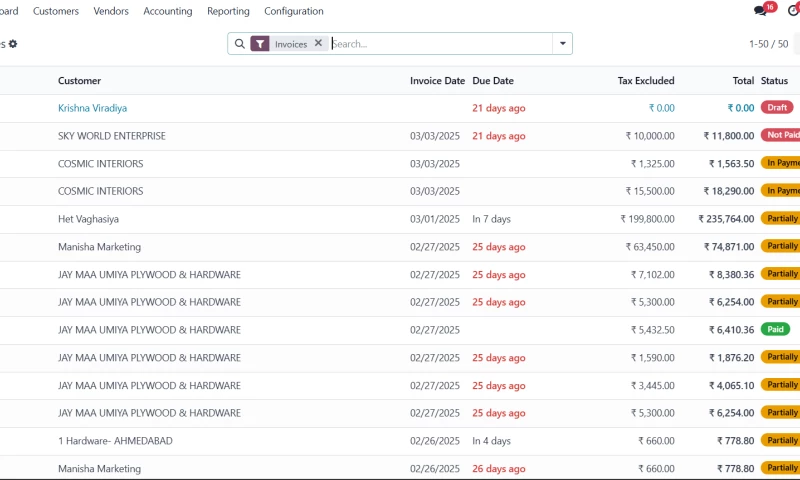Sort by Due Date column header
Viewport: 800px width, 480px height.
point(493,81)
